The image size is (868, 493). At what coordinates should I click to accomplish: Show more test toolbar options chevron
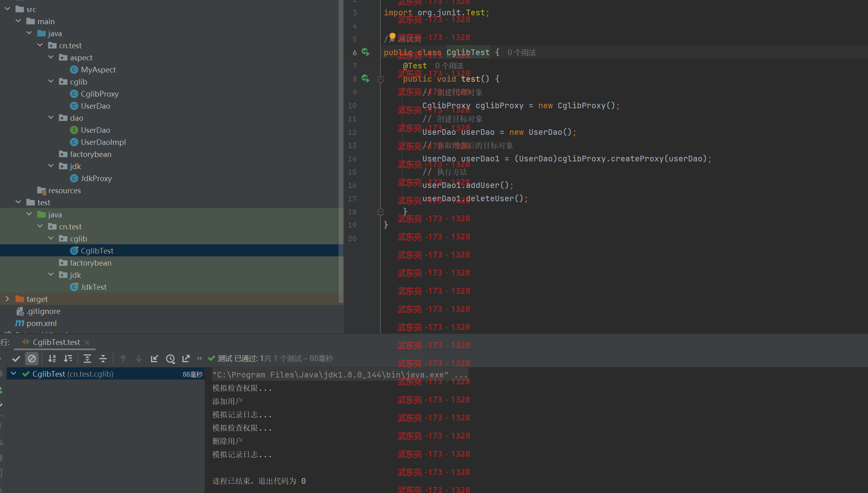(x=200, y=358)
